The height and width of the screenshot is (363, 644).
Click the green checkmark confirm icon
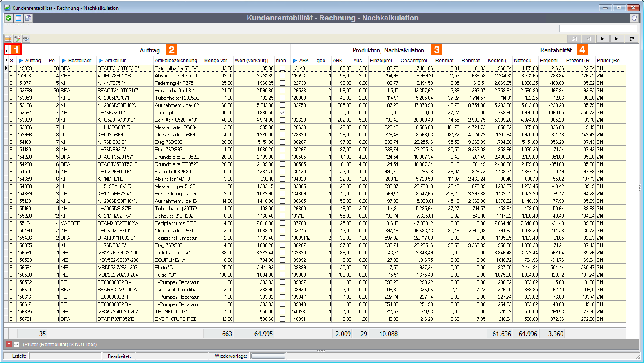[9, 18]
